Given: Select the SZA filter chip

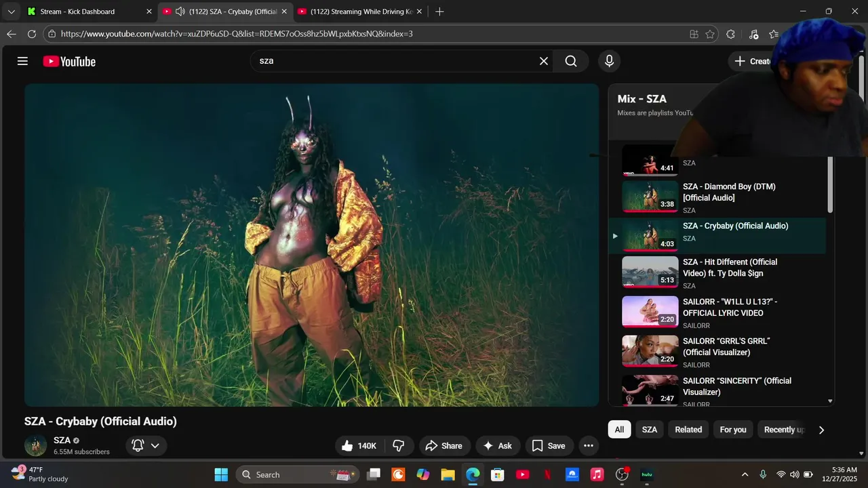Looking at the screenshot, I should point(650,429).
